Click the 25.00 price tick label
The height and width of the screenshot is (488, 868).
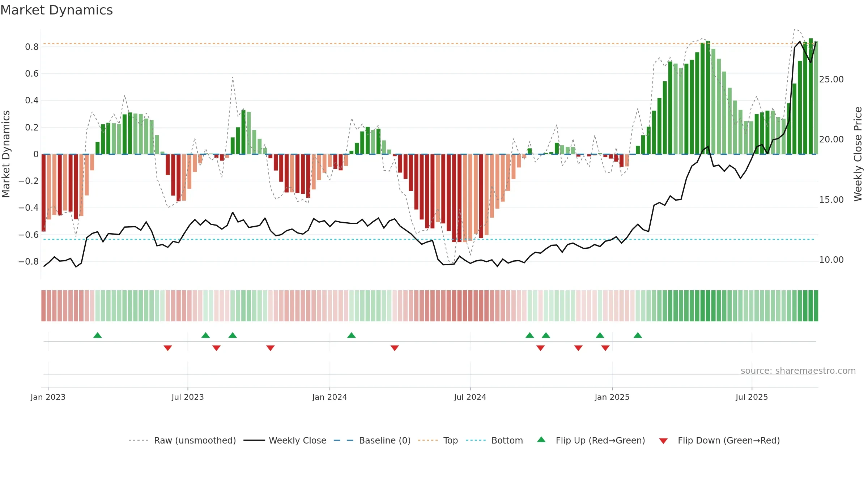click(831, 79)
